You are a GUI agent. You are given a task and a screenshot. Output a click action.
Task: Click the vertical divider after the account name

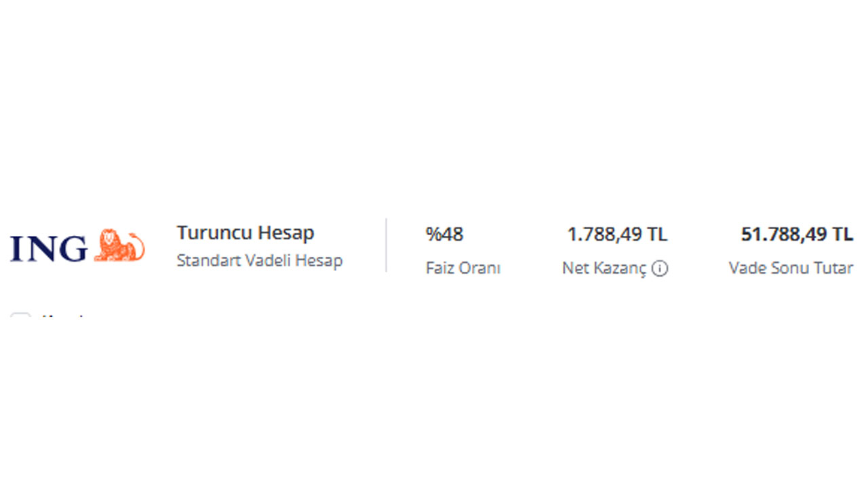click(387, 245)
